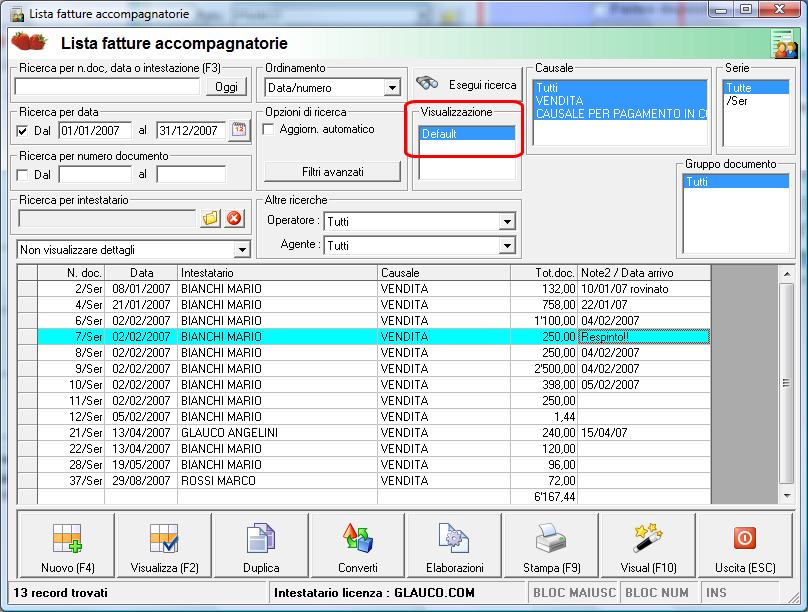Toggle the Dal date range checkbox
The height and width of the screenshot is (612, 808).
pyautogui.click(x=22, y=131)
